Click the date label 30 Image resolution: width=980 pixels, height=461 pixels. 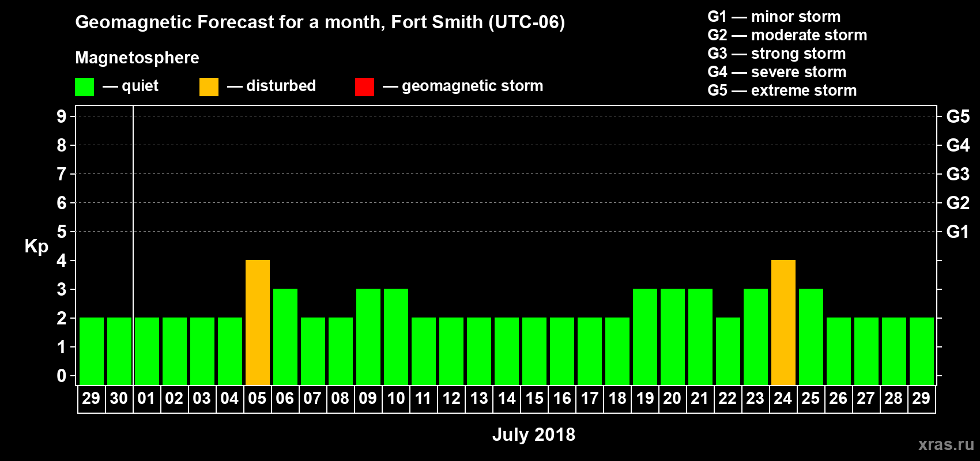[x=119, y=398]
